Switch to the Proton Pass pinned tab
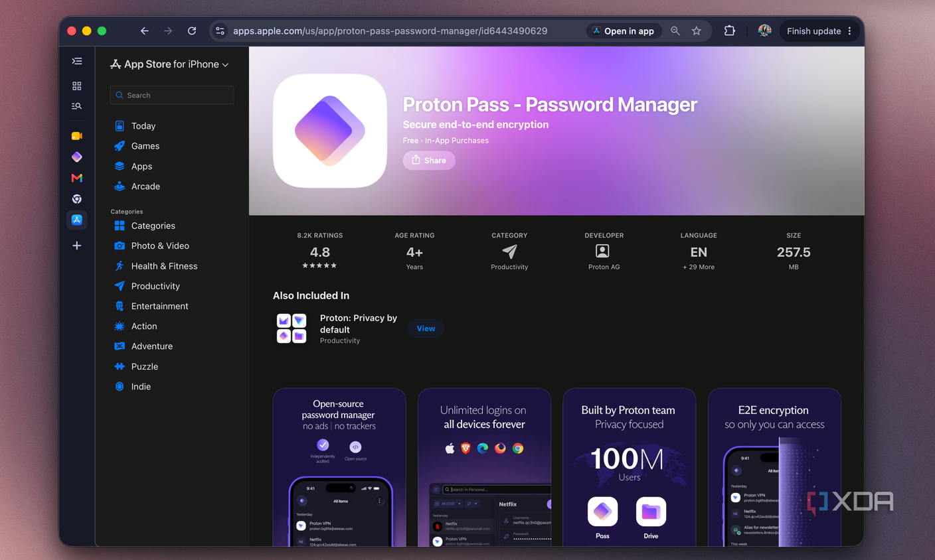The width and height of the screenshot is (935, 560). point(77,157)
